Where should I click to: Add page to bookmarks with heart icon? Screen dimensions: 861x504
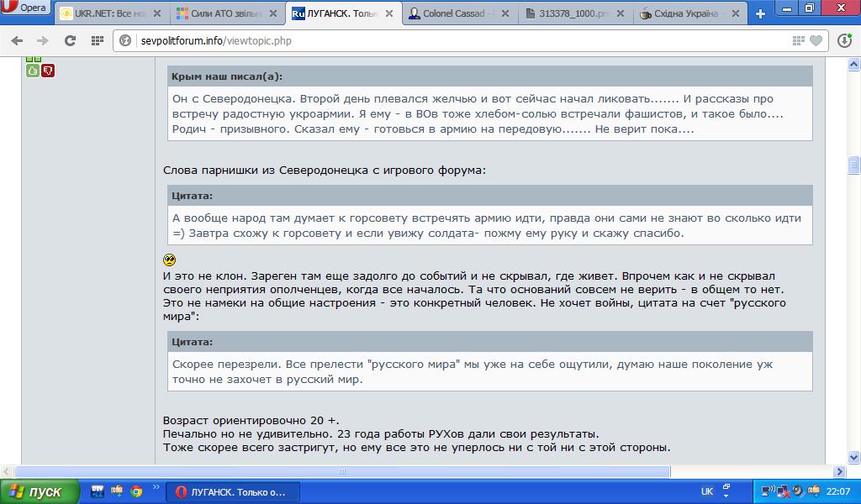[816, 40]
